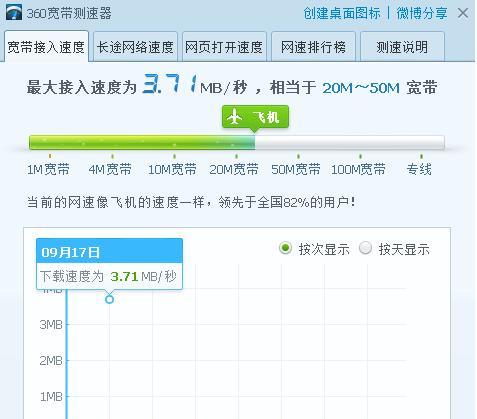
Task: Open the 网页打开速度 tab
Action: (x=224, y=47)
